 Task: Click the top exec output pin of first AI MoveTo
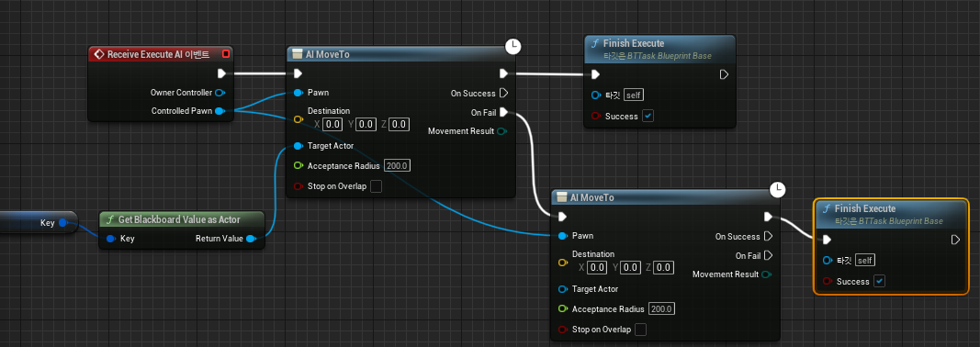pos(503,73)
